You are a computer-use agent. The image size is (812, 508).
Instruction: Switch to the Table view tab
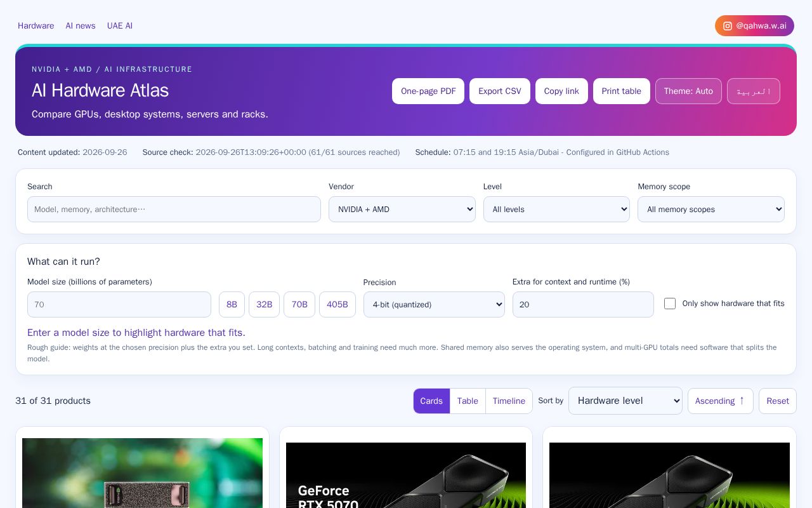(468, 401)
